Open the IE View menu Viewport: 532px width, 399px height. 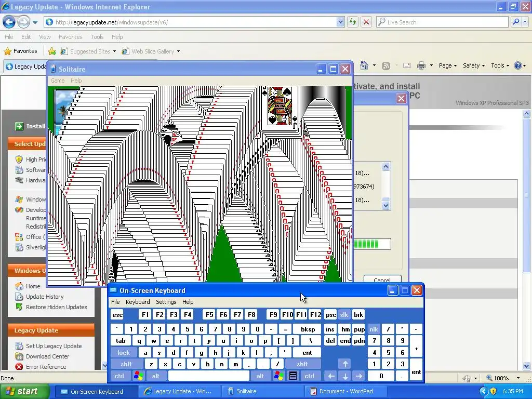pos(45,37)
